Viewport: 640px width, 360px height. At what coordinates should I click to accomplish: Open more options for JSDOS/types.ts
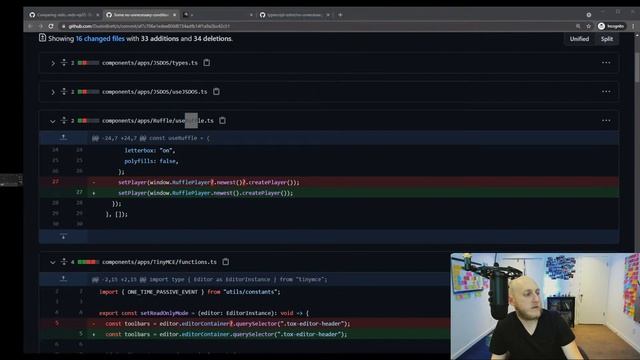606,63
